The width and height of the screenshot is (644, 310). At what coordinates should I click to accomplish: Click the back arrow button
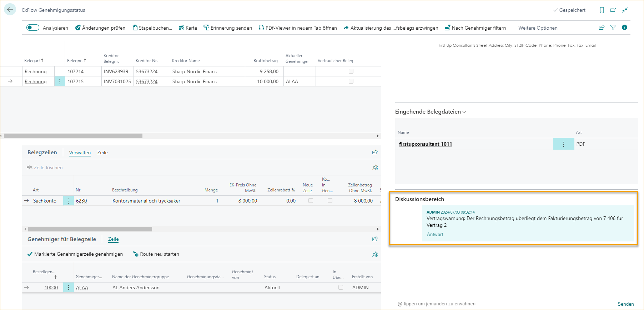10,10
